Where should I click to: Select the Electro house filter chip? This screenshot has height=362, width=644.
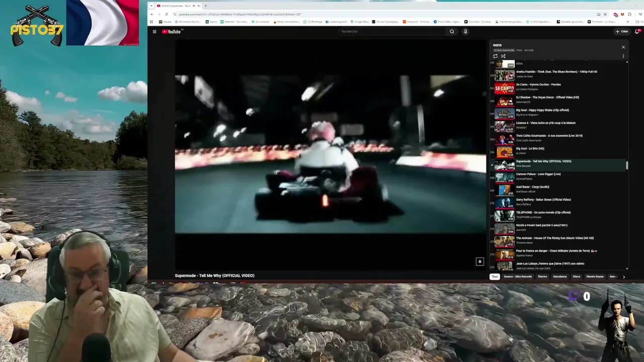click(x=595, y=277)
